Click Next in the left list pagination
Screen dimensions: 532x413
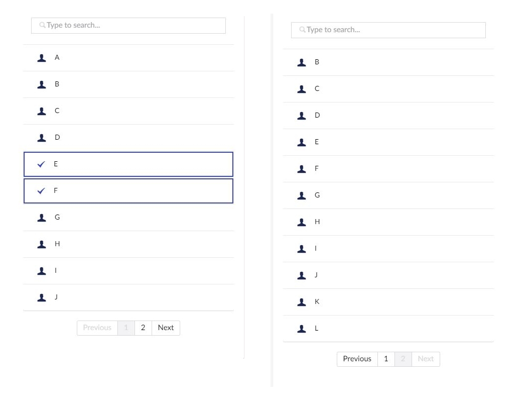click(166, 328)
